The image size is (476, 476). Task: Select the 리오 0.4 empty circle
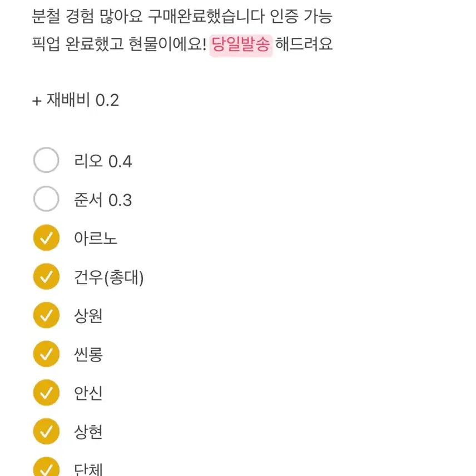[46, 160]
